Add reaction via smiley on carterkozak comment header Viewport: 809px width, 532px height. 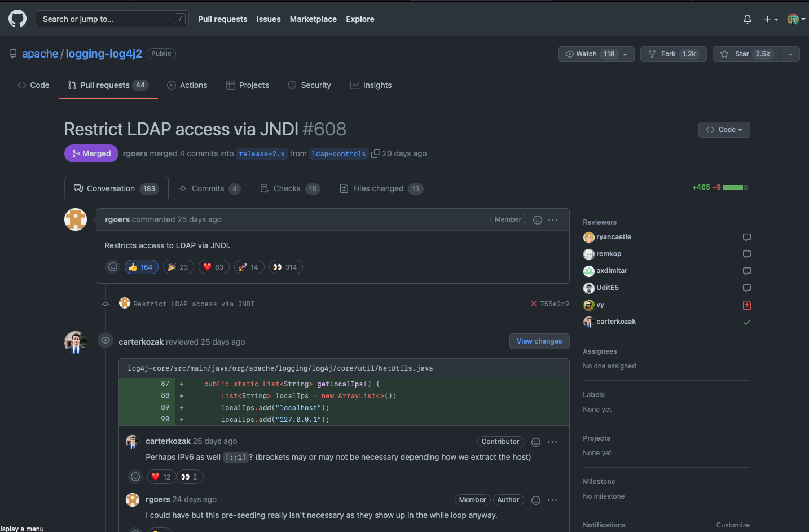536,442
